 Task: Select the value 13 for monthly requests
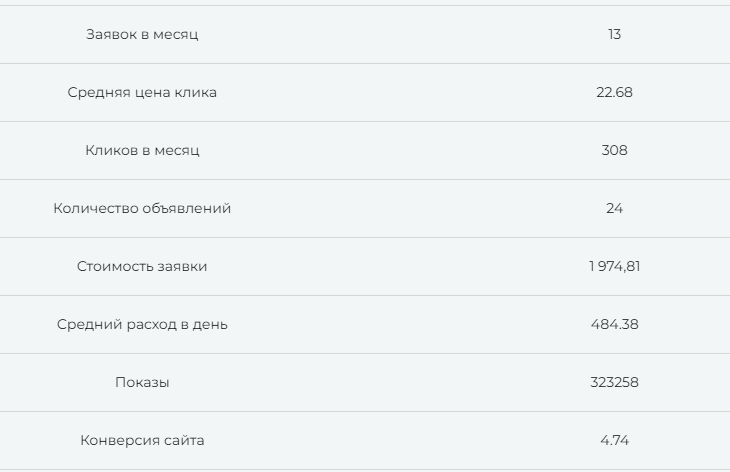tap(614, 34)
